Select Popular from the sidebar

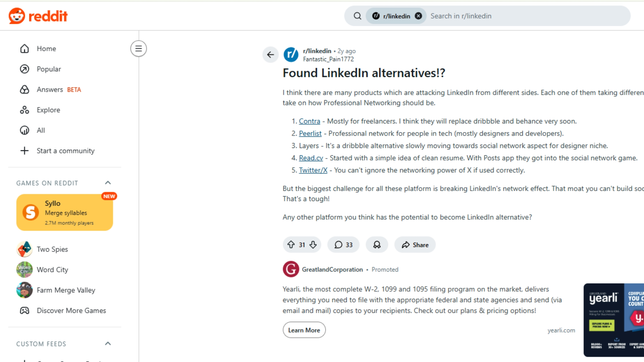[x=49, y=69]
